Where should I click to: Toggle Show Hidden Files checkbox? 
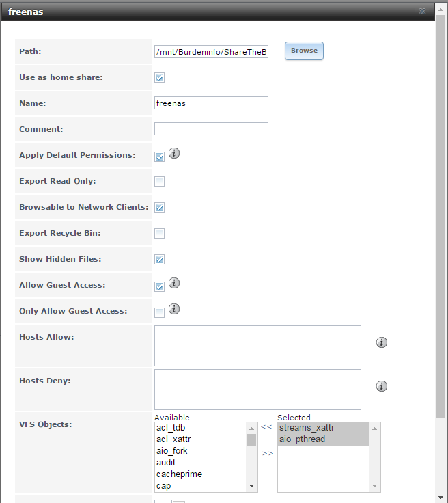160,260
